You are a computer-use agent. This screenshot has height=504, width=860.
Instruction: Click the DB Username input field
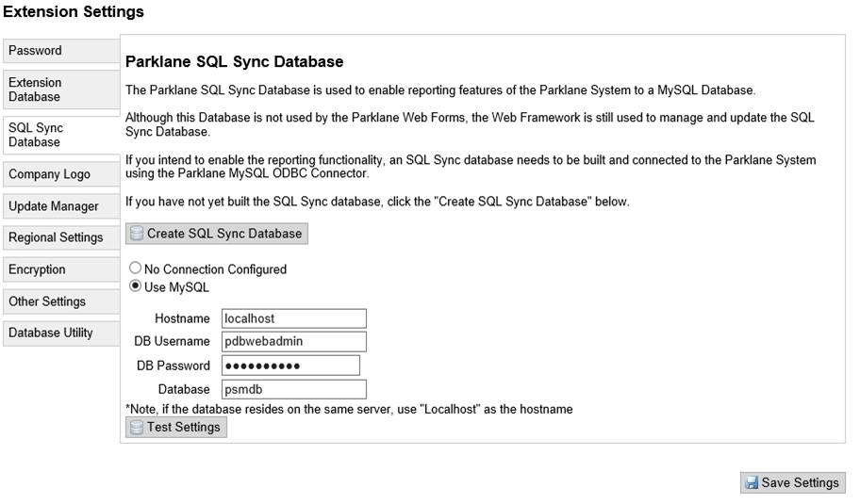(x=294, y=341)
